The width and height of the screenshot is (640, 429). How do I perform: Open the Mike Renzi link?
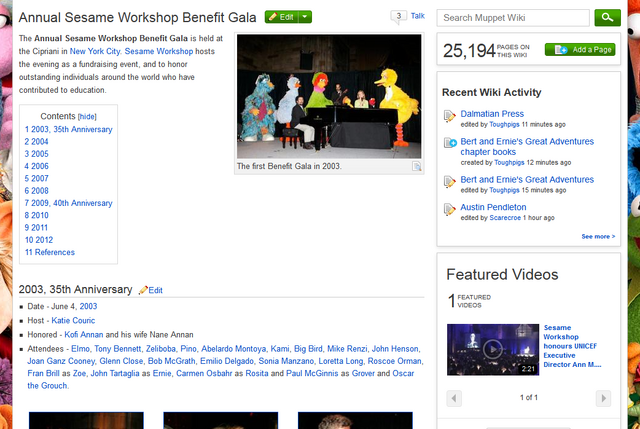(x=347, y=349)
